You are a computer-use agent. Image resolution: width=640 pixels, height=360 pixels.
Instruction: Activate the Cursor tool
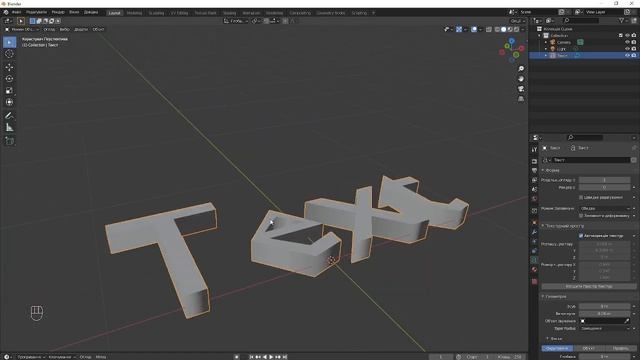(x=9, y=54)
